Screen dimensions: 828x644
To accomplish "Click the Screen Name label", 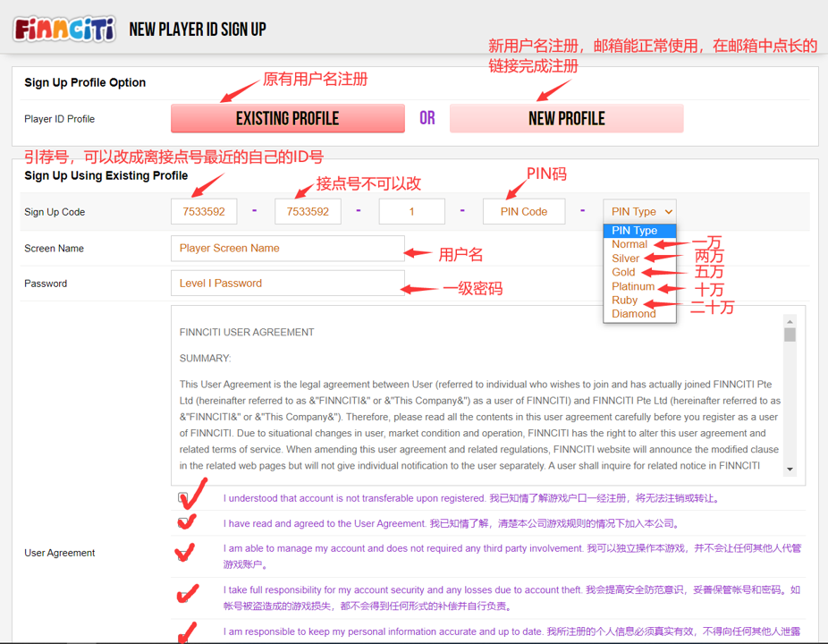I will pos(54,249).
